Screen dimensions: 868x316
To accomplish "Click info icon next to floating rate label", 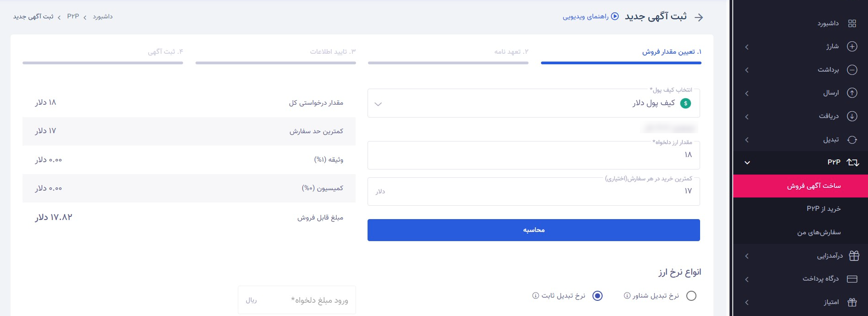I will [627, 296].
